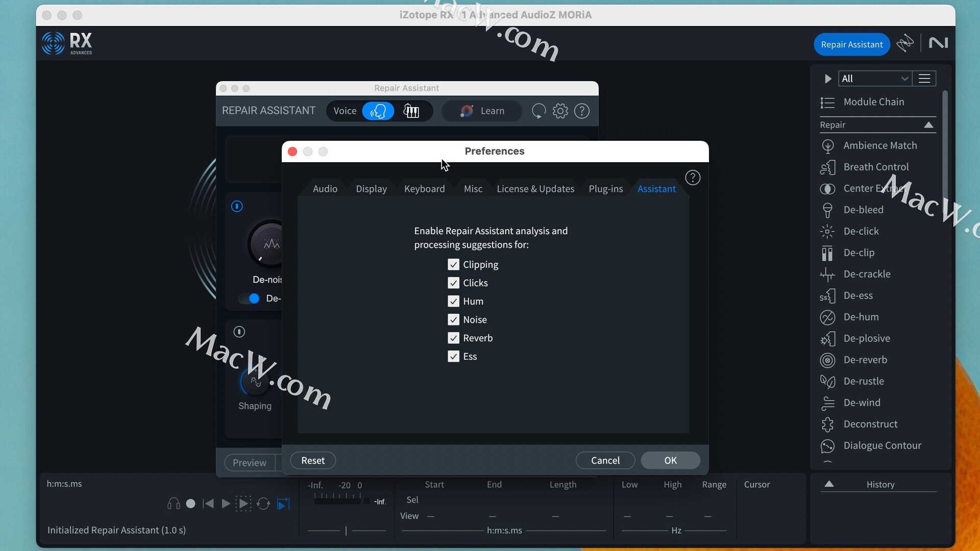Switch to the Keyboard preferences tab

tap(425, 189)
